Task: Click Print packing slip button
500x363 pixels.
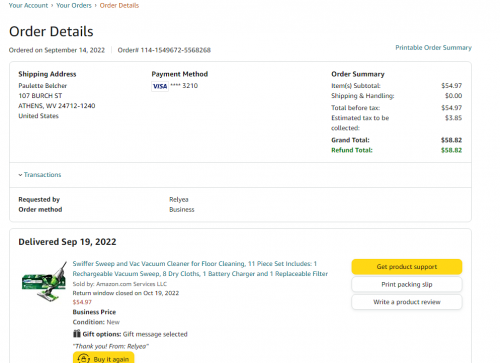Action: [407, 284]
